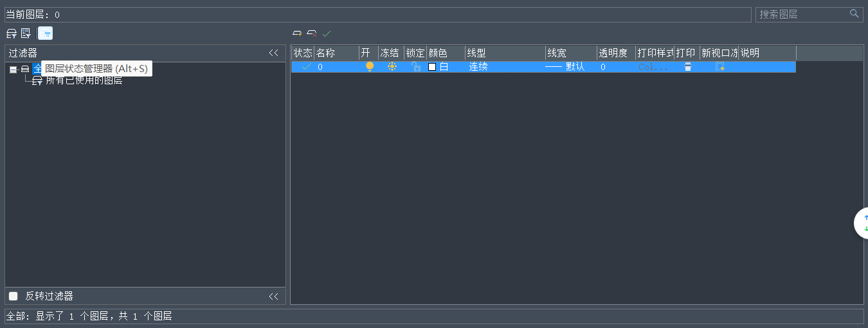
Task: Toggle new viewport freeze for layer 0
Action: click(720, 67)
